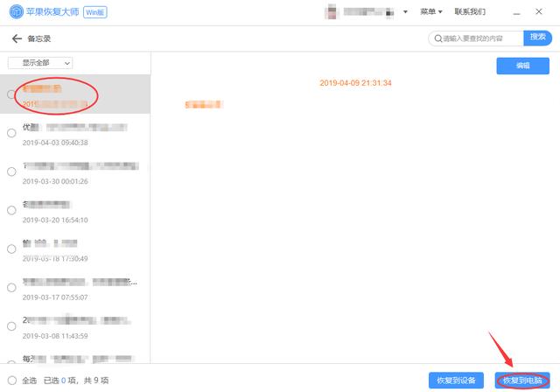Go back using the arrow beside 备忘录
This screenshot has height=392, width=560.
coord(17,38)
